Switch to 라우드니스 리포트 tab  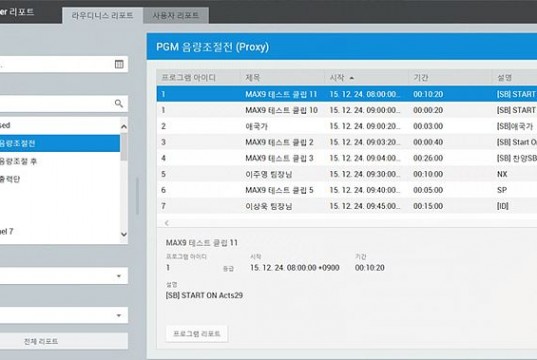coord(102,15)
